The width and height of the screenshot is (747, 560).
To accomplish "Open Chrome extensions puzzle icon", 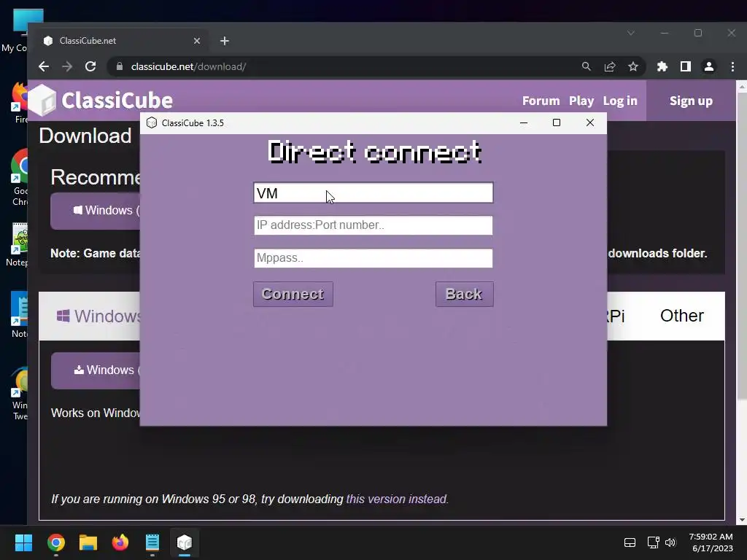I will (x=662, y=66).
